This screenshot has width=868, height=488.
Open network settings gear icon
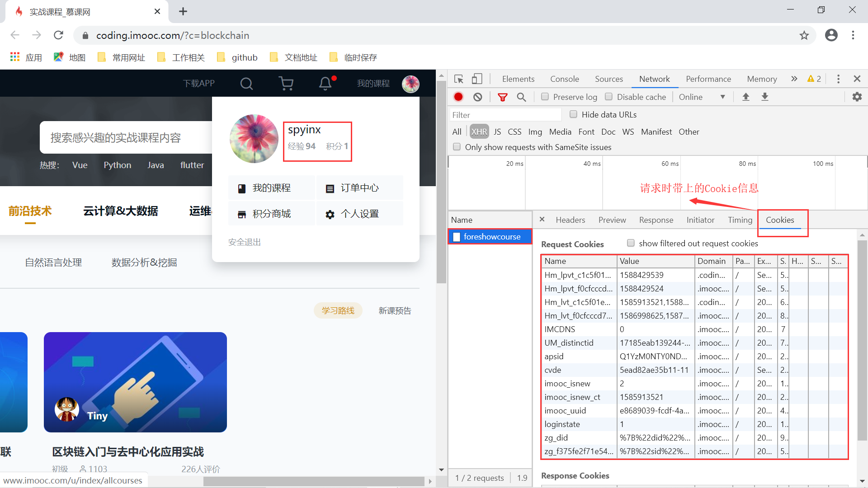click(x=857, y=97)
